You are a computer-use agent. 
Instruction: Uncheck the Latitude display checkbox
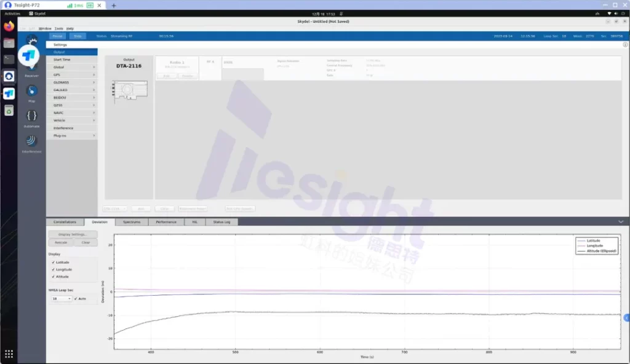point(54,263)
